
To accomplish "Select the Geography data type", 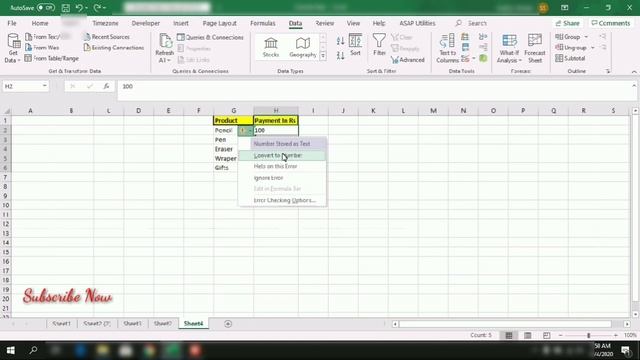I will (x=302, y=47).
